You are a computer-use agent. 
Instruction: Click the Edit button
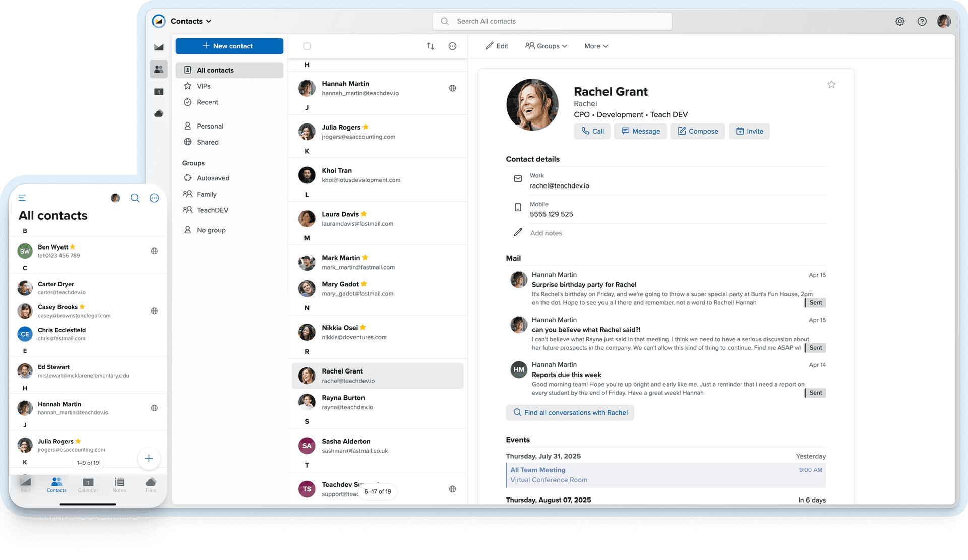coord(497,46)
